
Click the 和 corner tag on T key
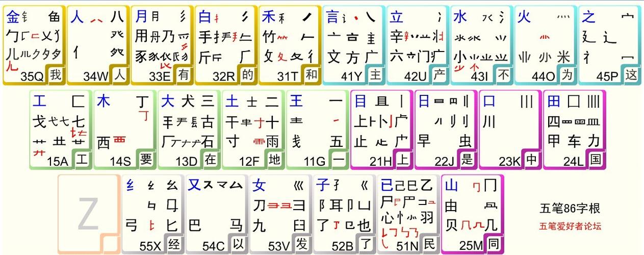click(x=312, y=75)
